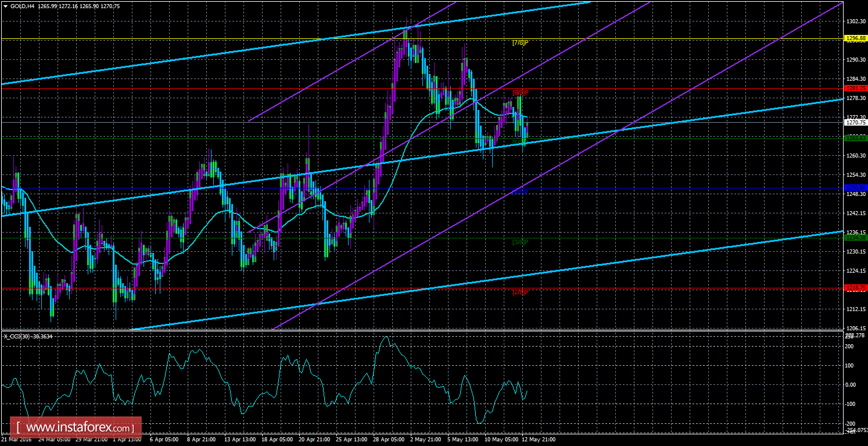Click the 18 Apr 05:00 time label

click(278, 440)
